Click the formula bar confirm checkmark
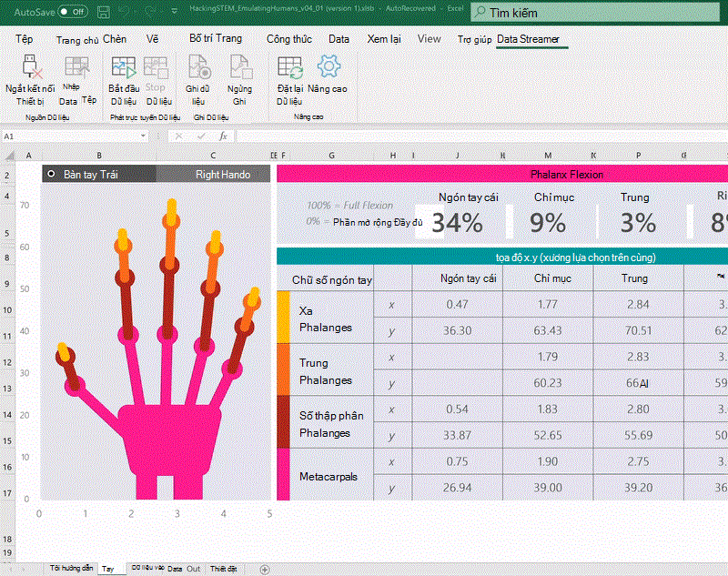The image size is (728, 576). 201,136
